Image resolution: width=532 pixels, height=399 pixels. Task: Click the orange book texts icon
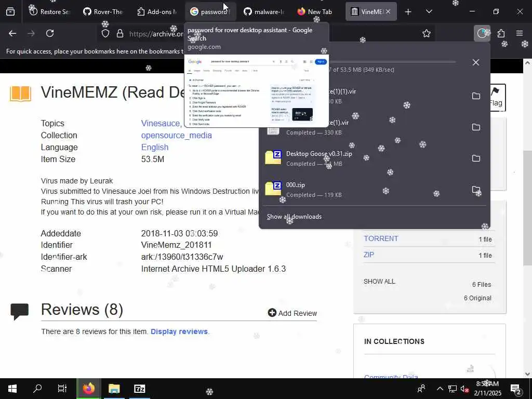20,94
